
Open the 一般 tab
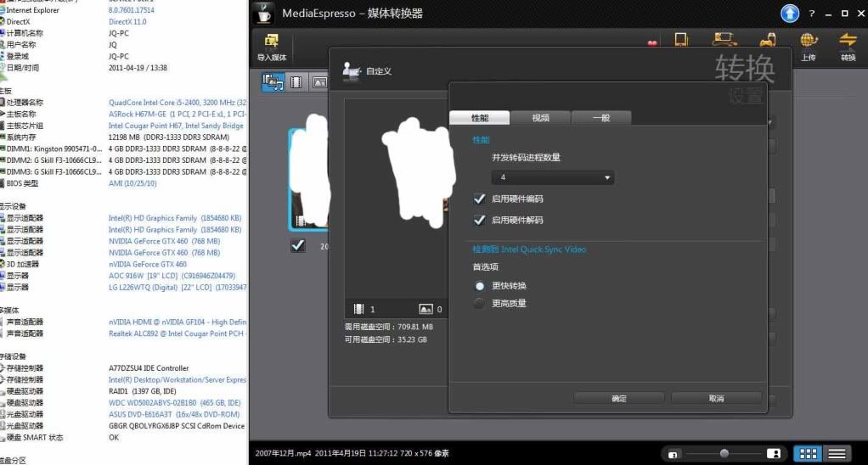coord(600,118)
